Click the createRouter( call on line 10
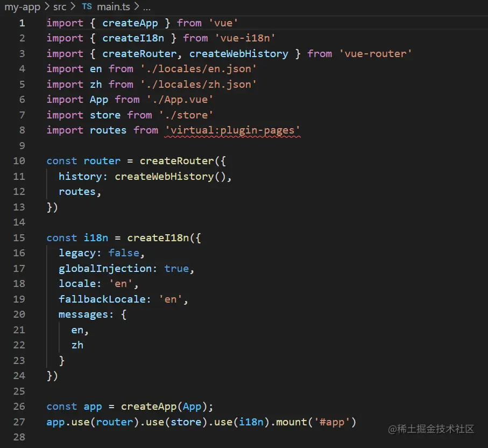Screen dimensions: 488x448 click(x=180, y=161)
